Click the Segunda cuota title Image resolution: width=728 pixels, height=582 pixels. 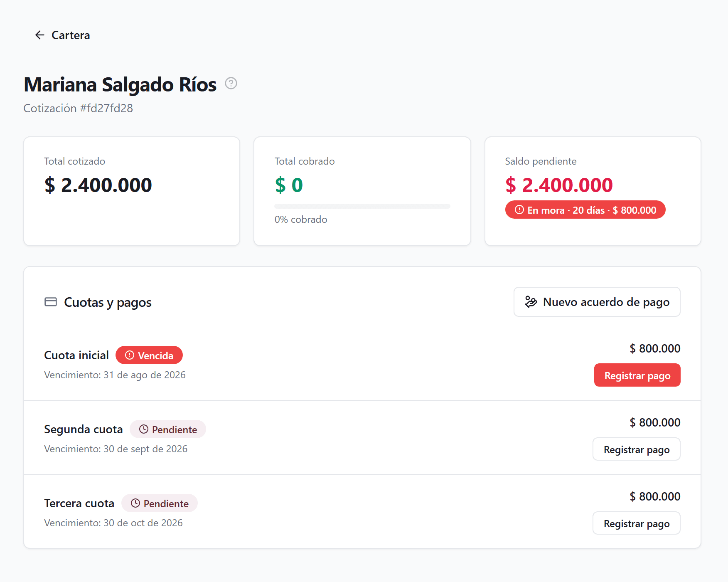point(84,429)
